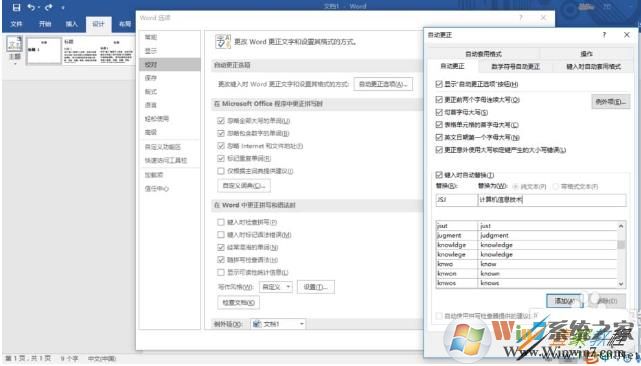
Task: Click the Save icon in the title bar
Action: 16,7
